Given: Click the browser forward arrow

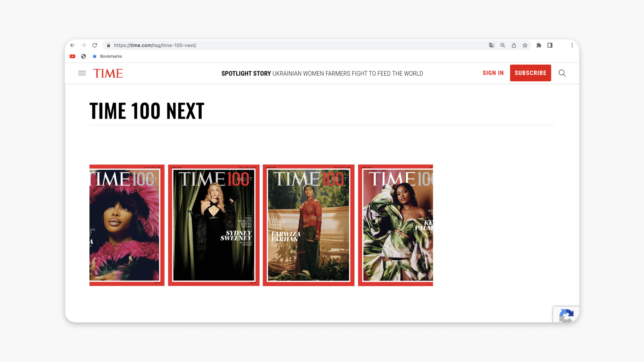Looking at the screenshot, I should point(84,45).
